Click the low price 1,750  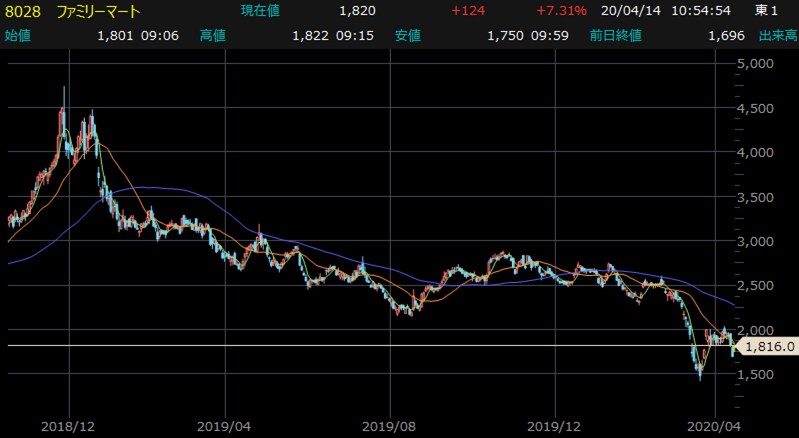[x=505, y=36]
